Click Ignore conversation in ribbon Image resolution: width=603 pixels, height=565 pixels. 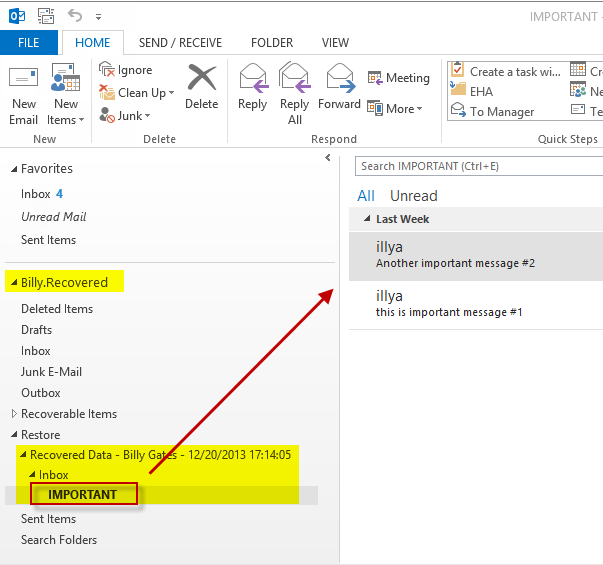[126, 70]
